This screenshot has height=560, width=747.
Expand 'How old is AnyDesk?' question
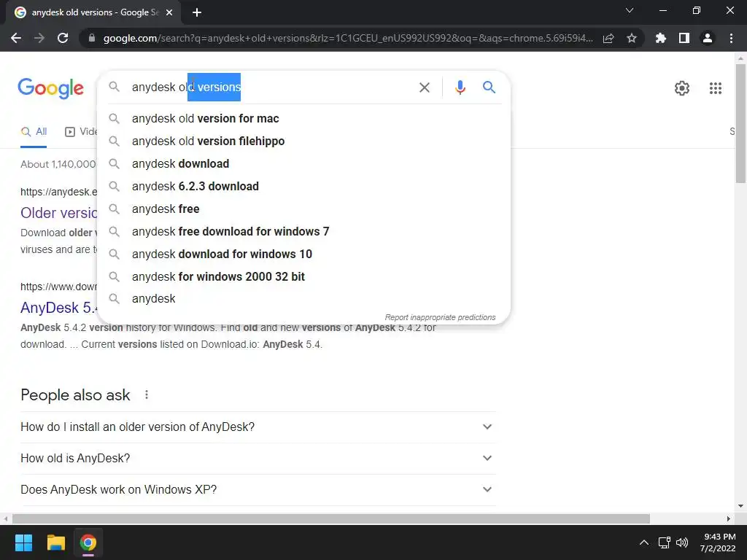258,458
